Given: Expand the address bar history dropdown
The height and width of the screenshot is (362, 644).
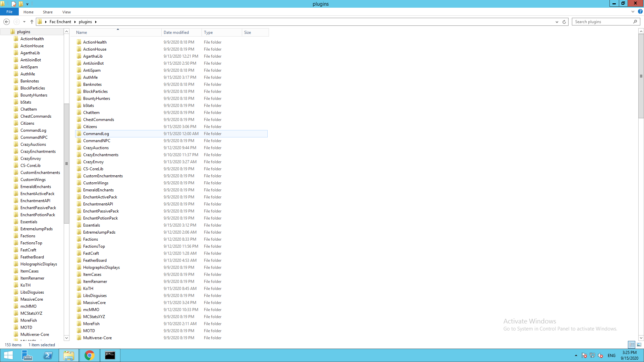Looking at the screenshot, I should tap(557, 22).
